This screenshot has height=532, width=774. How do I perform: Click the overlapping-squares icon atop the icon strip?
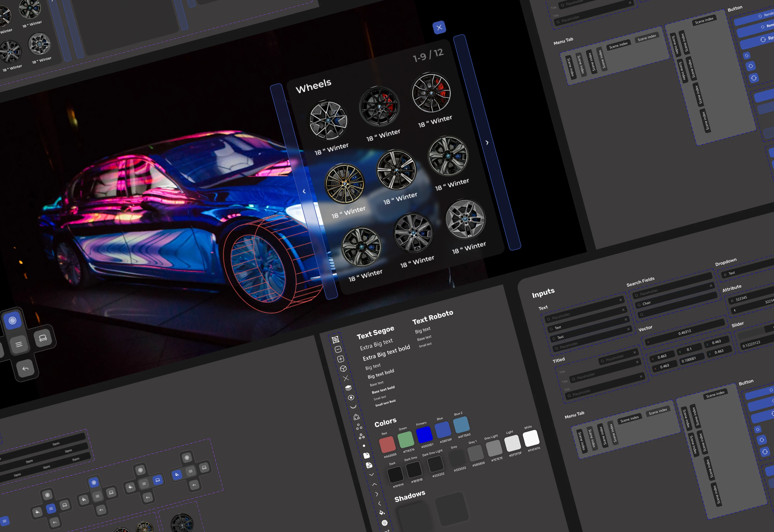click(336, 340)
